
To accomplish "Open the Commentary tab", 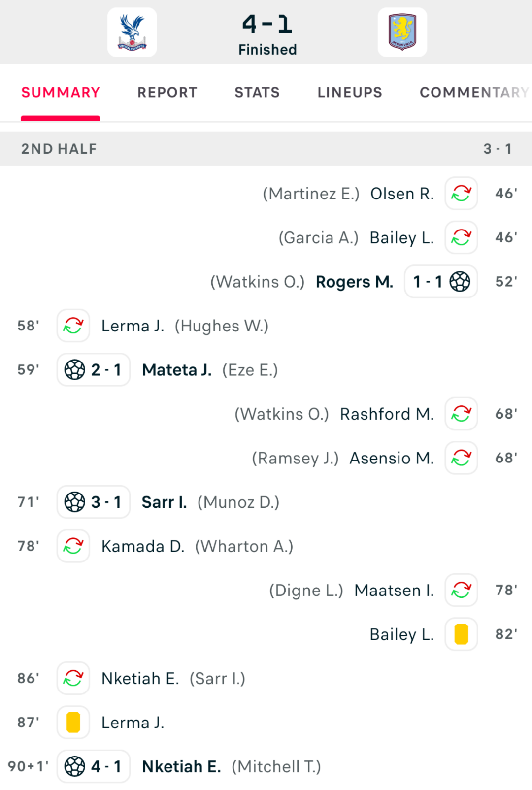I will click(x=474, y=92).
